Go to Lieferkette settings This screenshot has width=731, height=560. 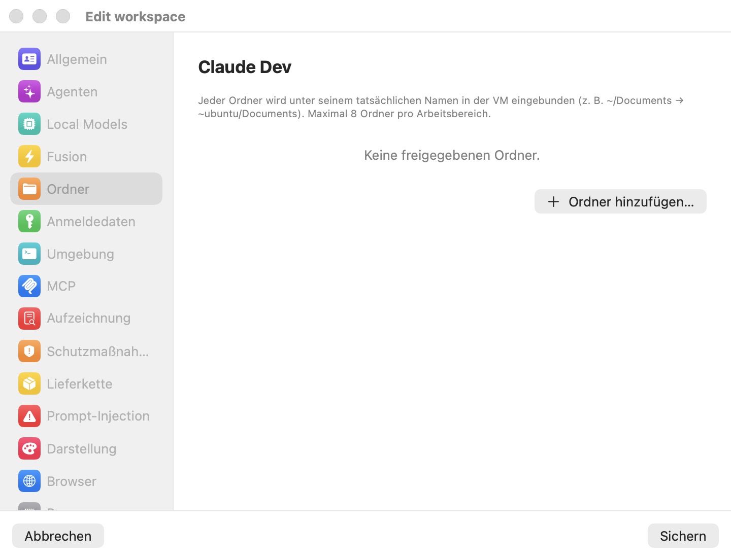coord(86,383)
